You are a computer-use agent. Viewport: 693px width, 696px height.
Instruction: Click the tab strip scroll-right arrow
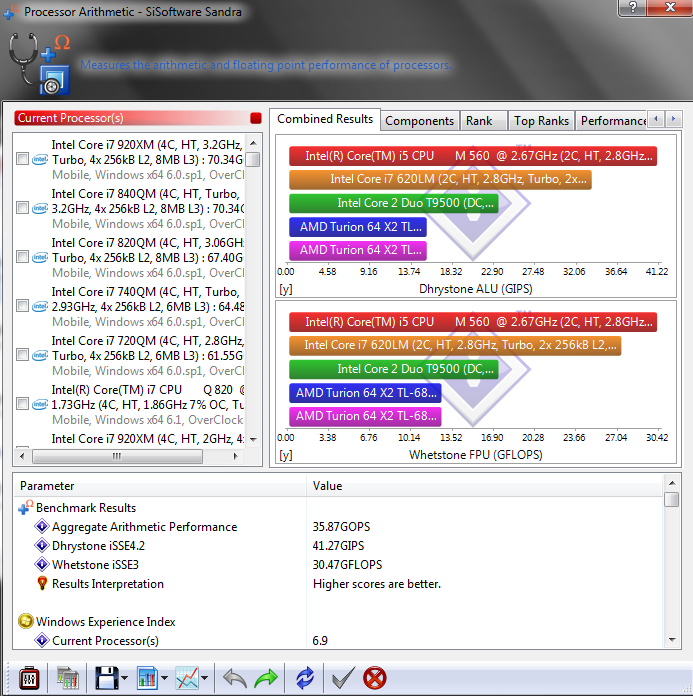point(673,119)
